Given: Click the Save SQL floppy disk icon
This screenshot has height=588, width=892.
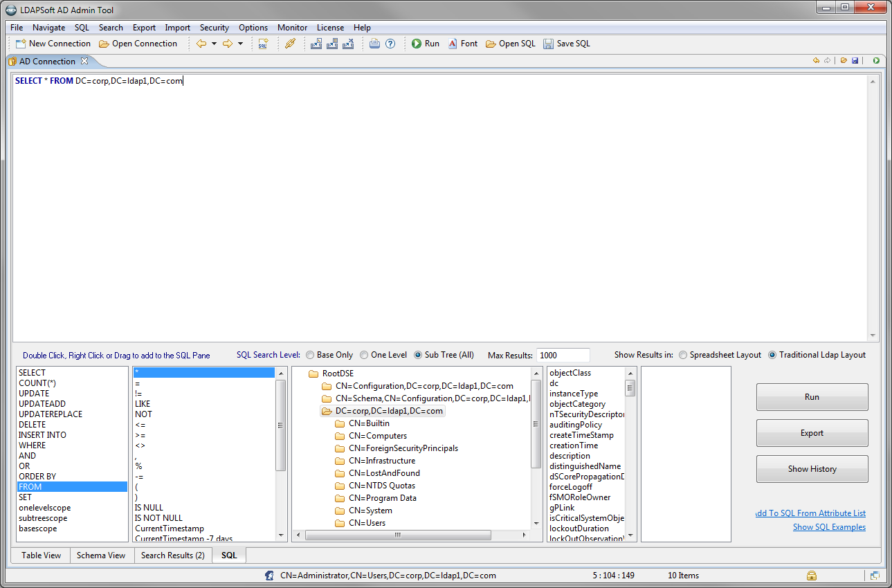Looking at the screenshot, I should (x=548, y=44).
